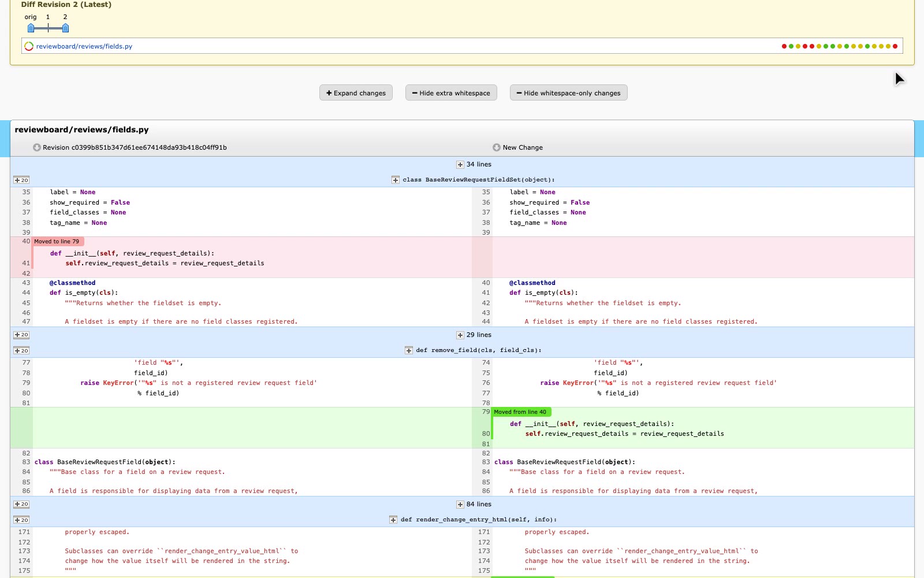Viewport: 924px width, 578px height.
Task: Jump to first red chunk dot in file index
Action: point(784,46)
